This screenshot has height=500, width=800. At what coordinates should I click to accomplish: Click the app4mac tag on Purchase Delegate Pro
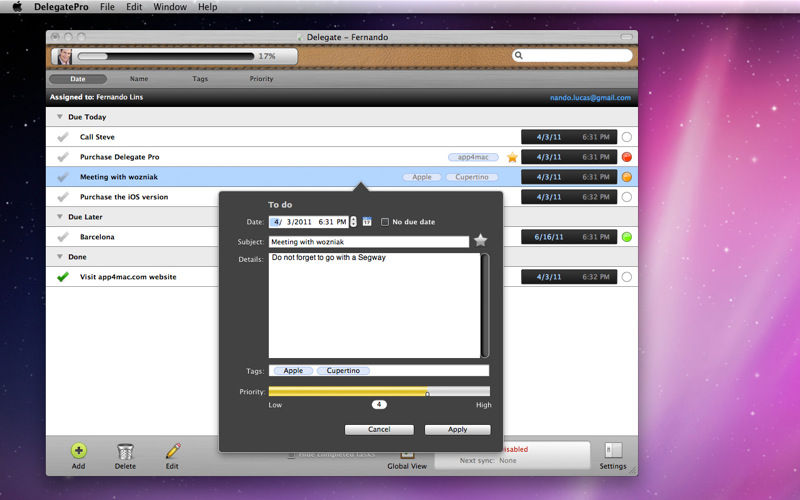(473, 157)
